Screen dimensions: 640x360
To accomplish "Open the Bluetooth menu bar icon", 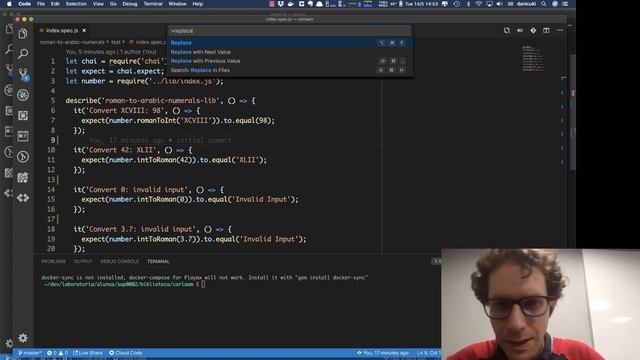I will tap(468, 4).
